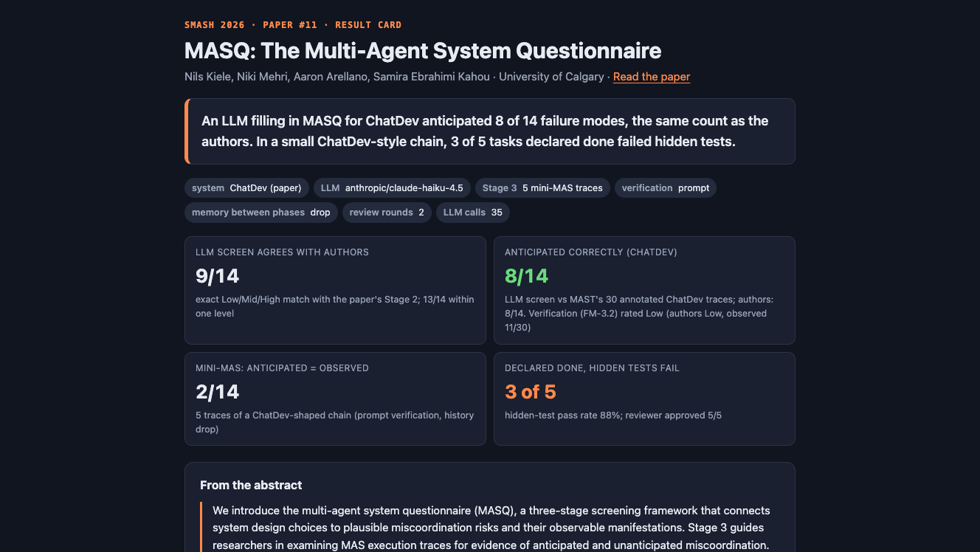Click the "SMASH 2026 · PAPER #11 · RESULT CARD" header
This screenshot has width=980, height=552.
tap(293, 25)
